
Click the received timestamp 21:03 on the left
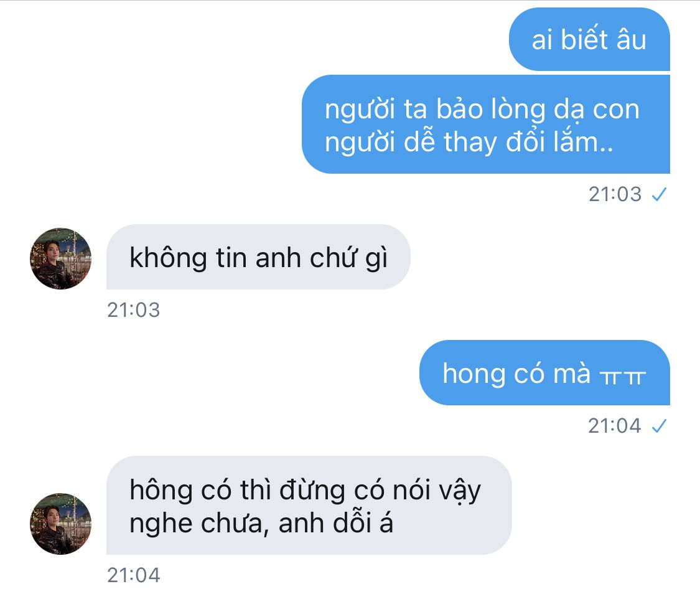[134, 310]
